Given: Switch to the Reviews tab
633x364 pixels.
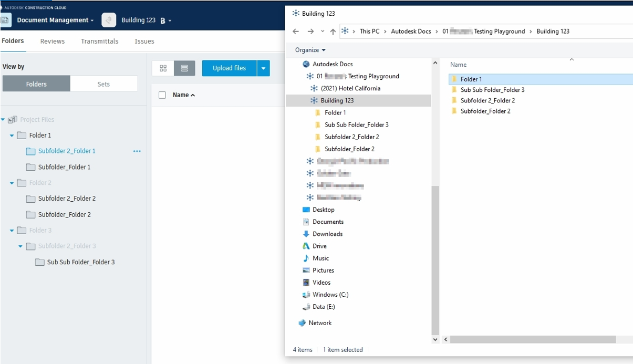Looking at the screenshot, I should pyautogui.click(x=52, y=41).
